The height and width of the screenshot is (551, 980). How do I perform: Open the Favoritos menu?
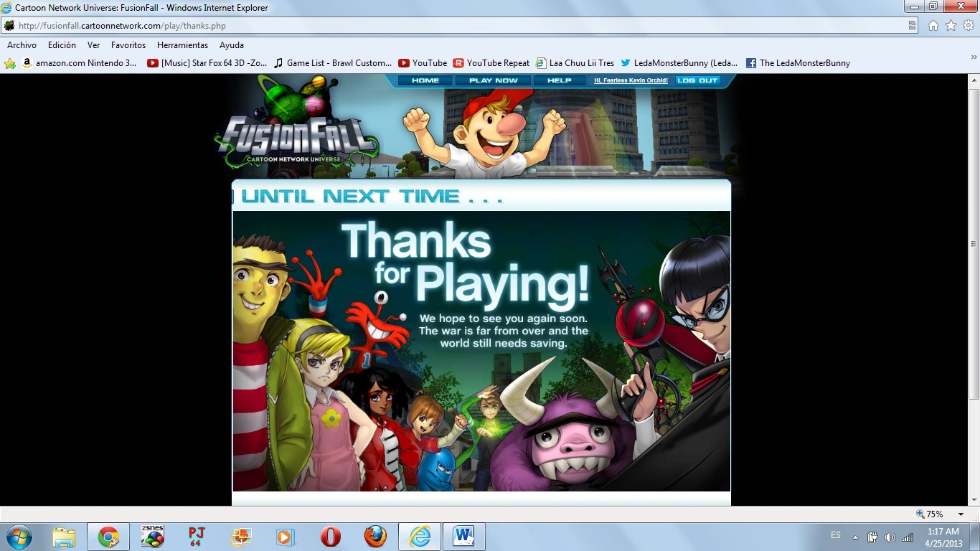pyautogui.click(x=128, y=45)
